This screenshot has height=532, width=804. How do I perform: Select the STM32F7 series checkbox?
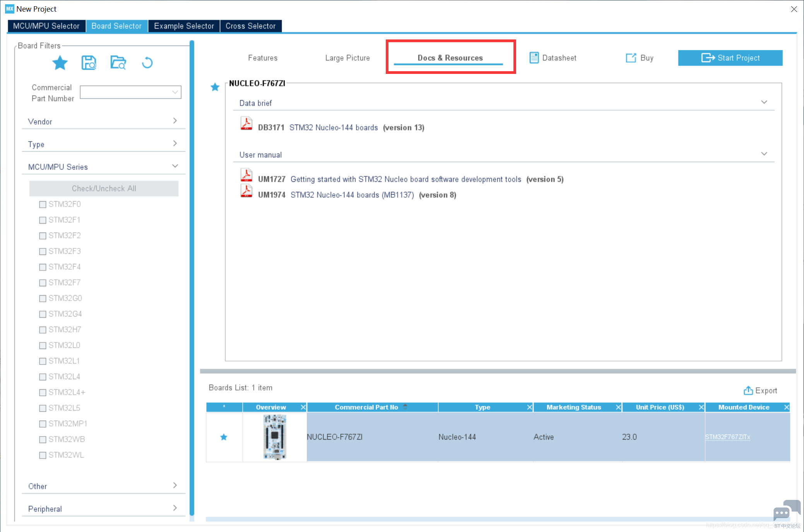[43, 283]
